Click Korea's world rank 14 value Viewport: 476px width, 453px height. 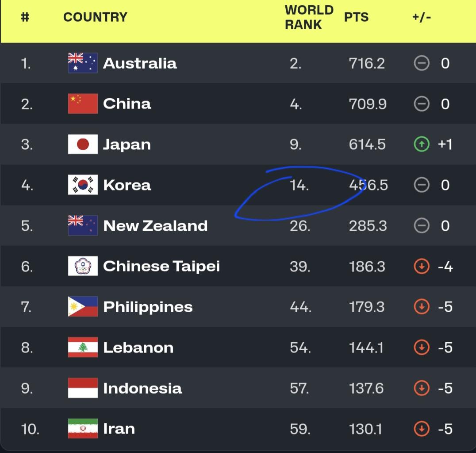[x=299, y=185]
